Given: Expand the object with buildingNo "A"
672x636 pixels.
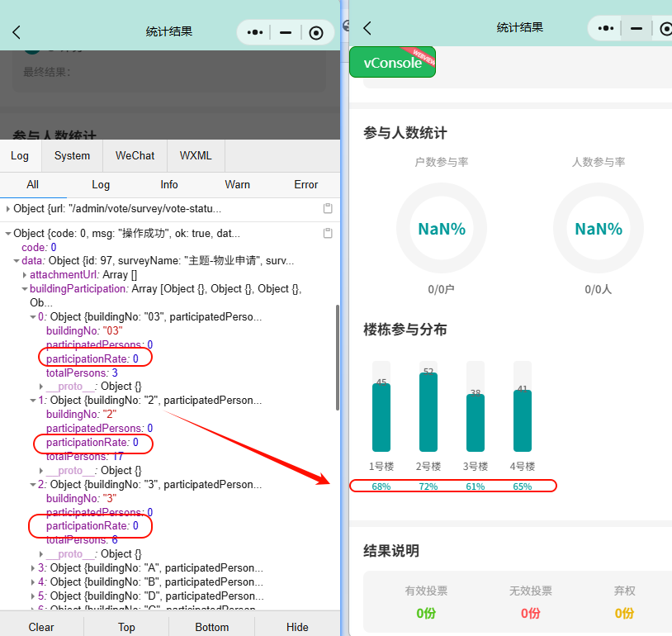Looking at the screenshot, I should (32, 568).
